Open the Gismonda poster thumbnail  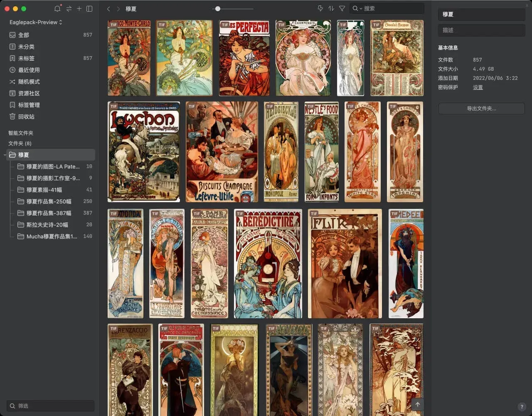(x=126, y=264)
